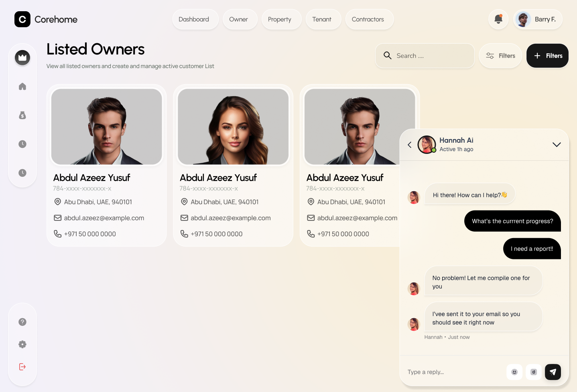Click Hannah's small avatar beside 'Hi there!' message
Screen dimensions: 577x392
(414, 197)
